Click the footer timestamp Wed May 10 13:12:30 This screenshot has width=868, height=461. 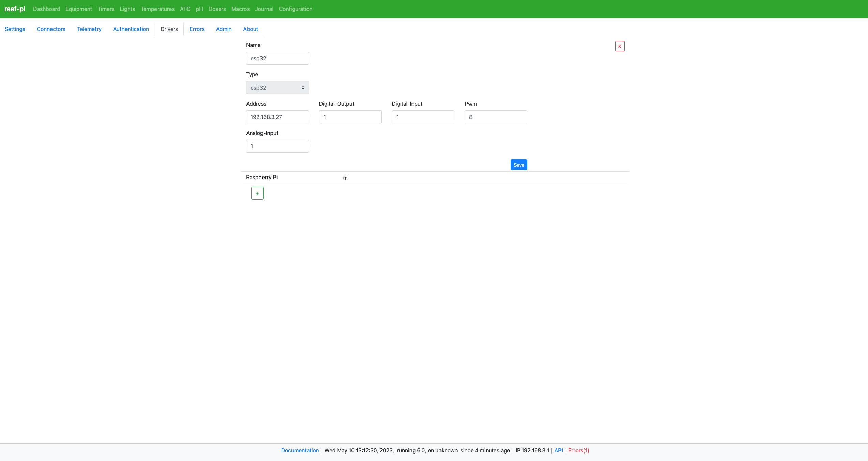359,450
